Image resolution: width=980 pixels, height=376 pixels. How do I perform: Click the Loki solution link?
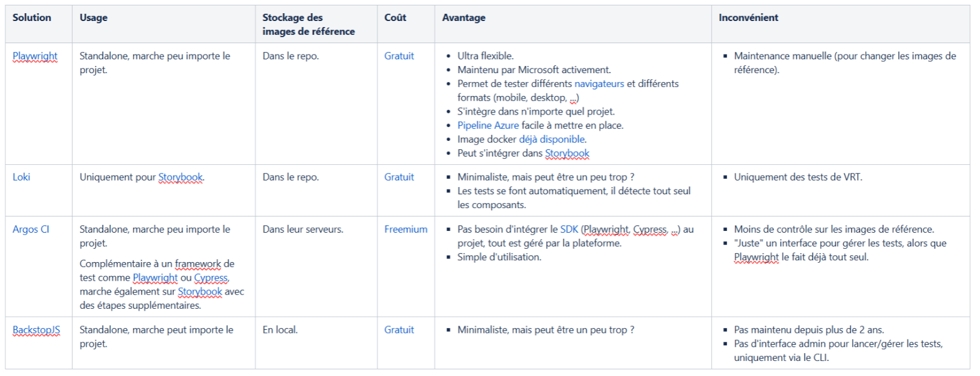coord(21,177)
